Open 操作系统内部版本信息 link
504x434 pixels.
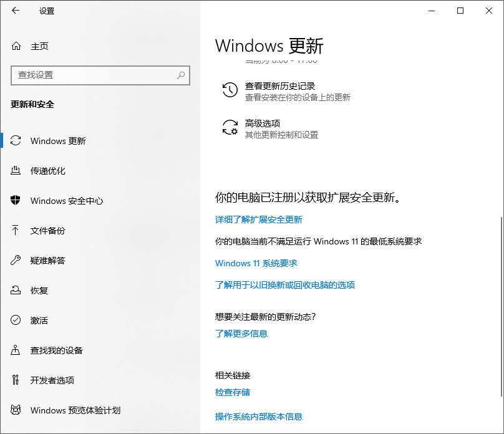pos(259,417)
